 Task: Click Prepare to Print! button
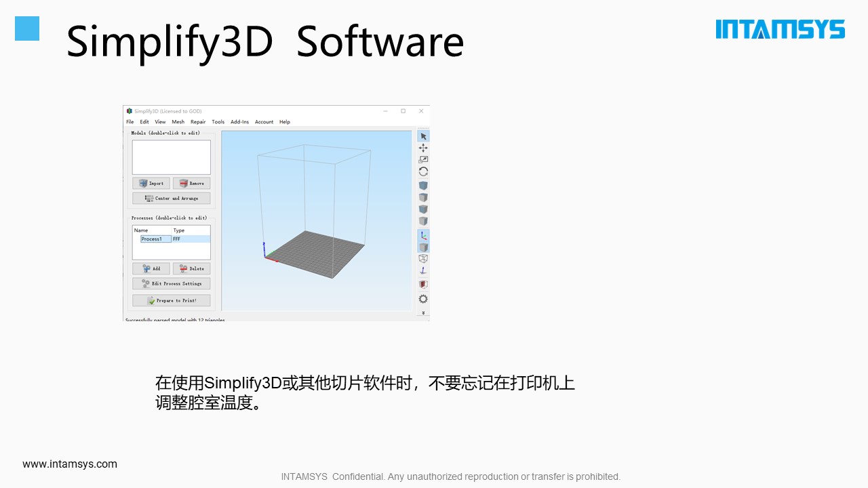[x=171, y=300]
